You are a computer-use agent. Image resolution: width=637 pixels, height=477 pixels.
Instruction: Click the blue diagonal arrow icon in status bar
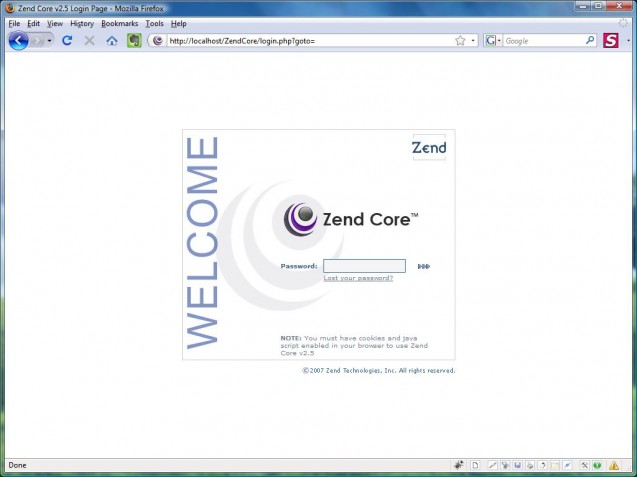click(x=567, y=465)
